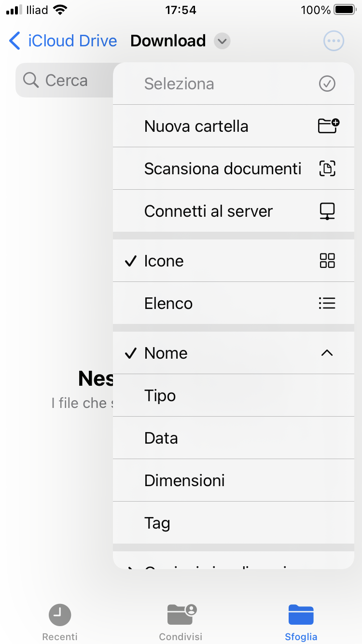Screen dimensions: 362x644
Task: Tap the document scanner icon
Action: (327, 168)
